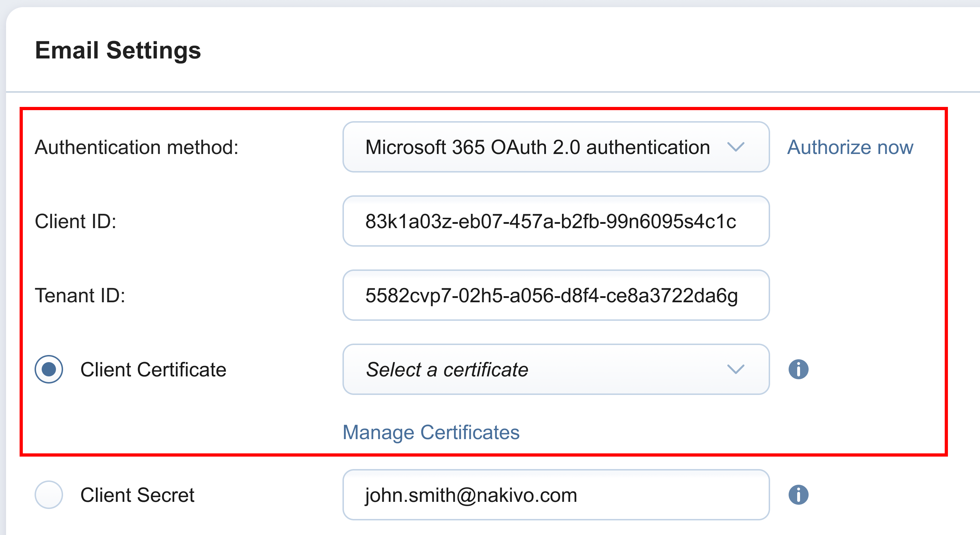This screenshot has height=535, width=980.
Task: Click info icon beside Client Secret field
Action: [x=798, y=495]
